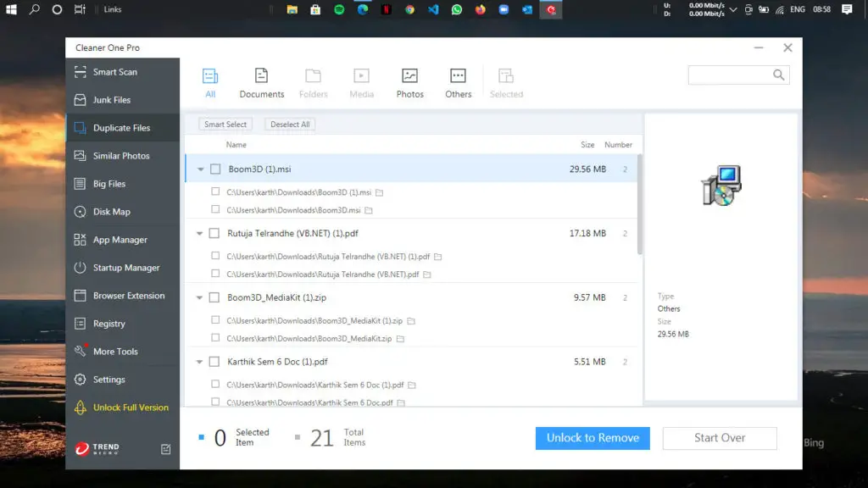The image size is (868, 488).
Task: Click the search magnifier icon
Action: 778,75
